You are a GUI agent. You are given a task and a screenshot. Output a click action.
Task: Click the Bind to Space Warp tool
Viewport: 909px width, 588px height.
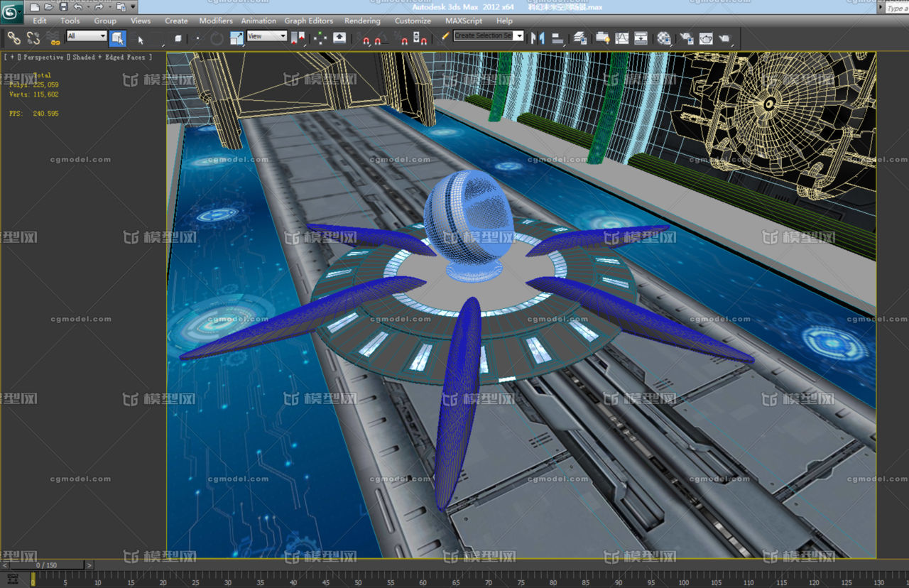pos(54,38)
